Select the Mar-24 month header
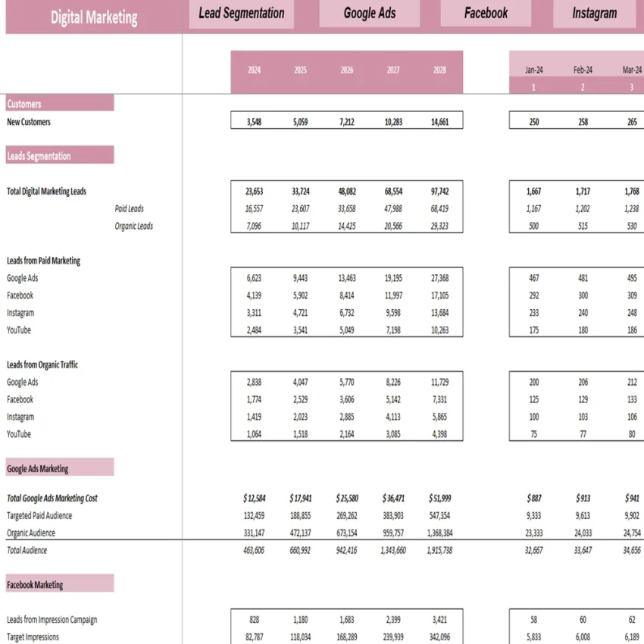 pos(631,69)
